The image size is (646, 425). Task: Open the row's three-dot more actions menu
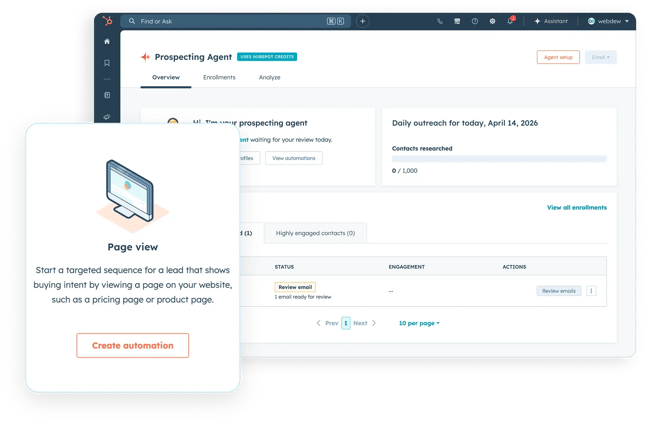tap(591, 291)
